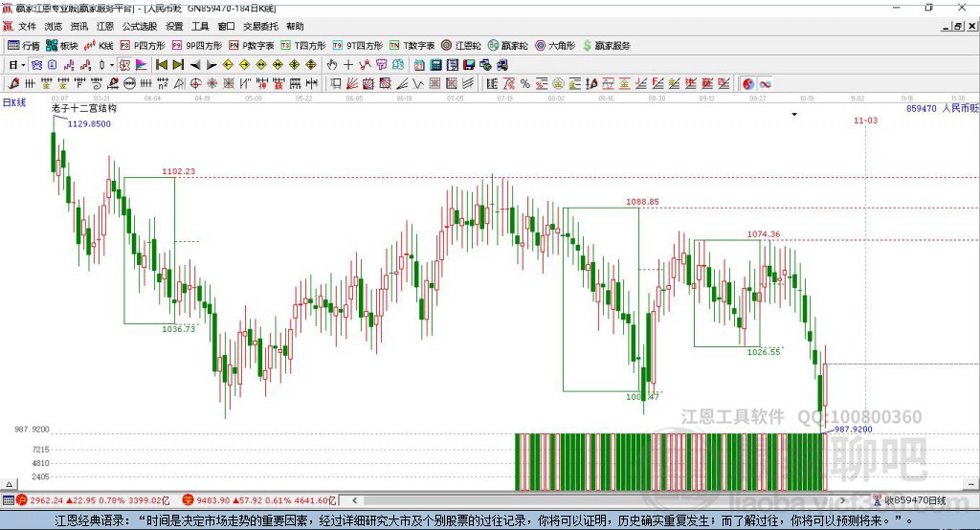980x530 pixels.
Task: Open the 六角形 hexagon tool
Action: (555, 46)
